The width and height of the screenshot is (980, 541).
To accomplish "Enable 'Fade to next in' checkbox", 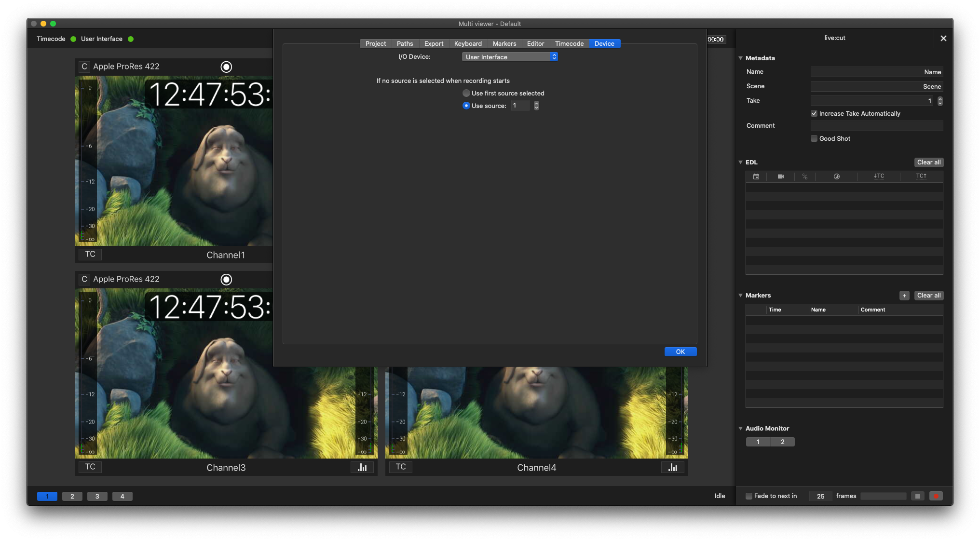I will (749, 496).
